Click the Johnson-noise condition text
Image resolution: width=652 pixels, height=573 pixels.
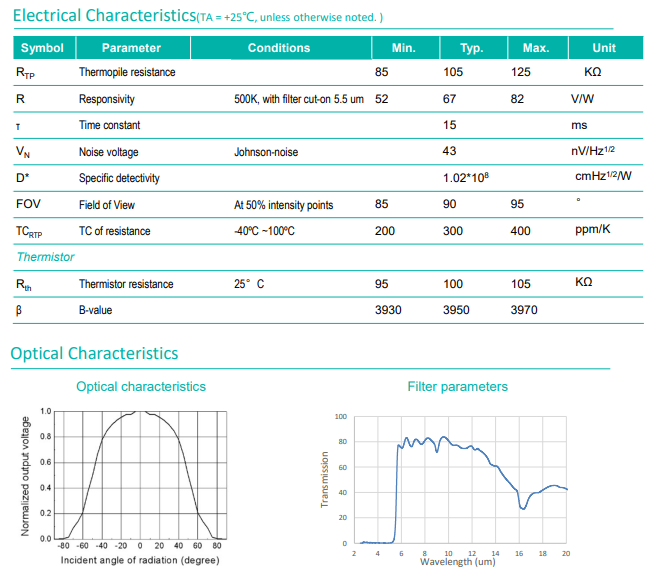266,152
